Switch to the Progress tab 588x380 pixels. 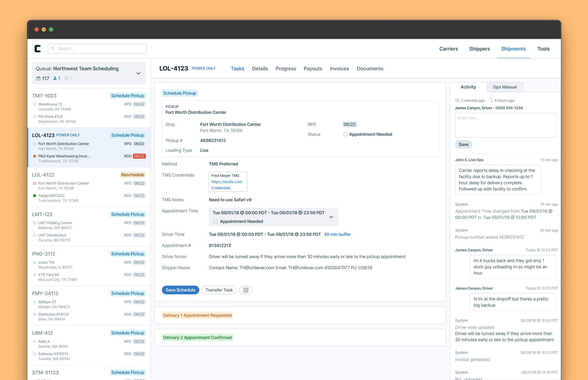click(x=286, y=68)
